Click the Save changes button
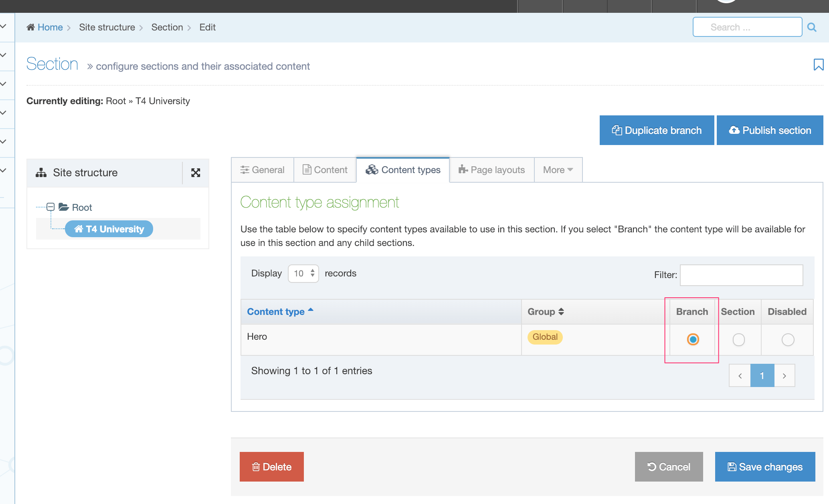 765,467
